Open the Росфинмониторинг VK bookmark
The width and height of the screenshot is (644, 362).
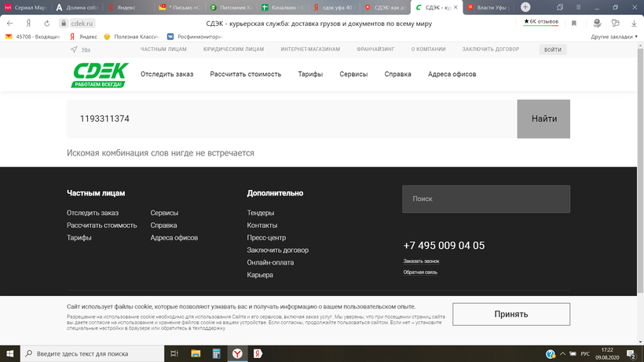195,37
